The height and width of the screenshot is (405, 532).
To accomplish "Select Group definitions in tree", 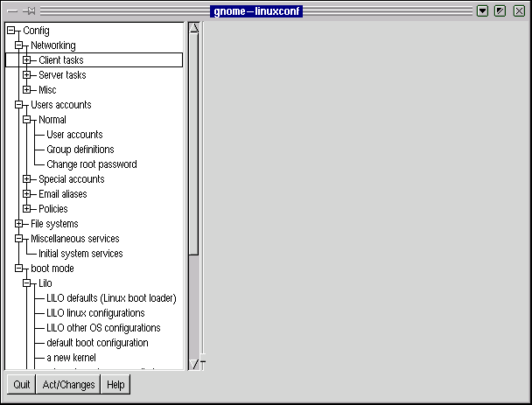I will pos(80,150).
